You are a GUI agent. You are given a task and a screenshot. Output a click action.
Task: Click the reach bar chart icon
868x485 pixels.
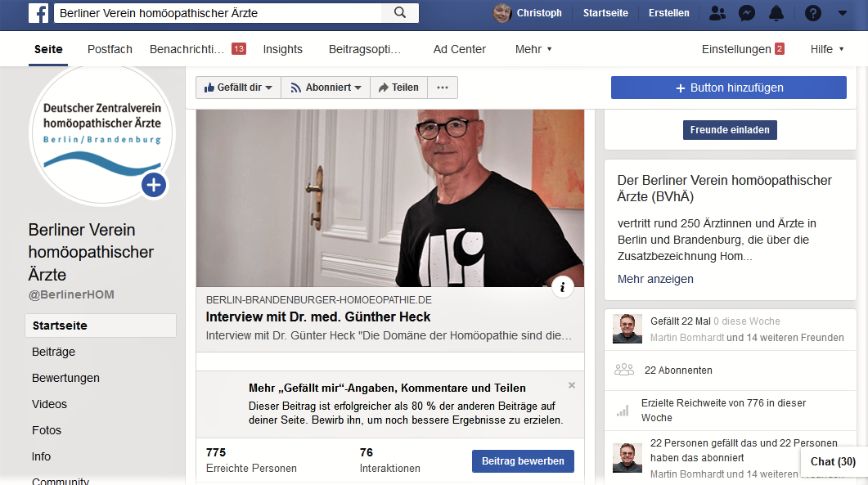(623, 411)
